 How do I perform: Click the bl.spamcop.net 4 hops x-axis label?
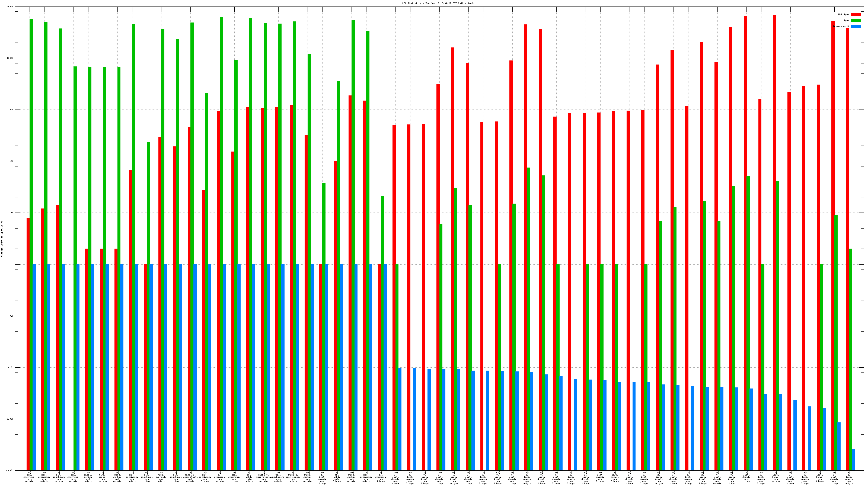coord(380,477)
